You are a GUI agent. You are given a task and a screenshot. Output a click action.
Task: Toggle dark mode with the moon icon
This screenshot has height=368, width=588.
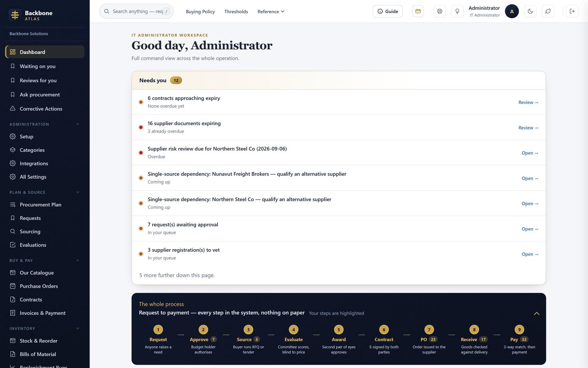point(530,11)
